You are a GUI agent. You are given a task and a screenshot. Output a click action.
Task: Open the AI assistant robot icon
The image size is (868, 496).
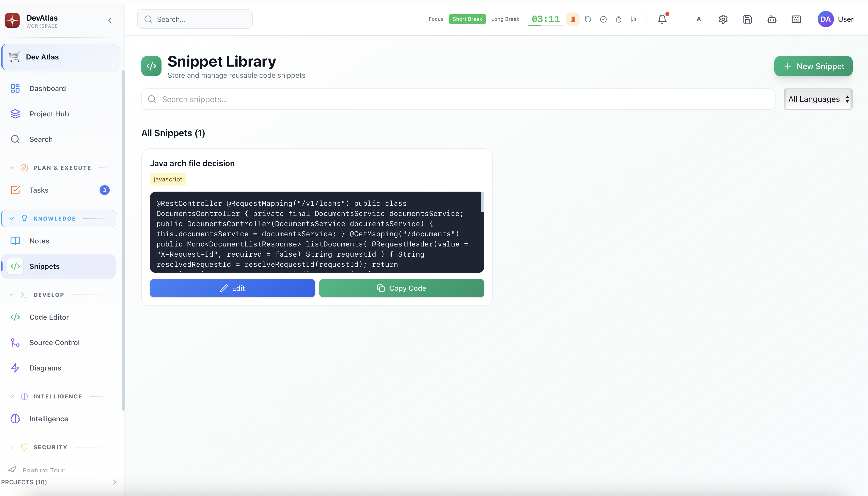click(772, 19)
